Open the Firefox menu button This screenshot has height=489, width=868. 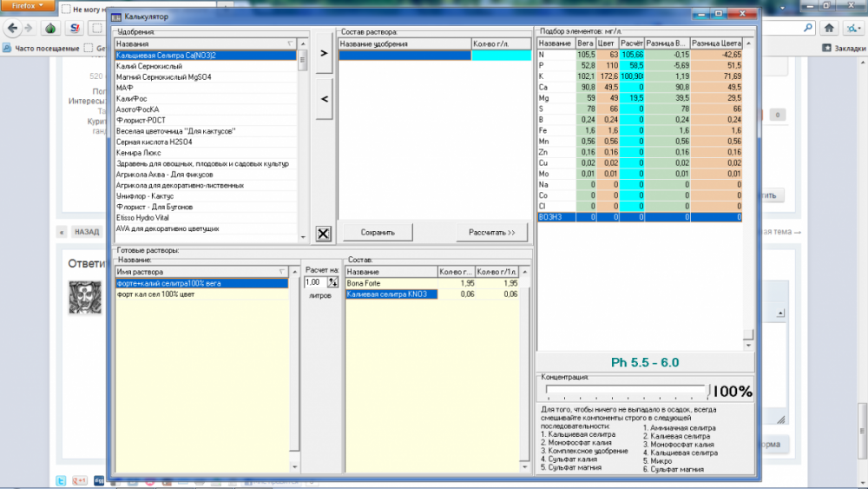(x=28, y=5)
